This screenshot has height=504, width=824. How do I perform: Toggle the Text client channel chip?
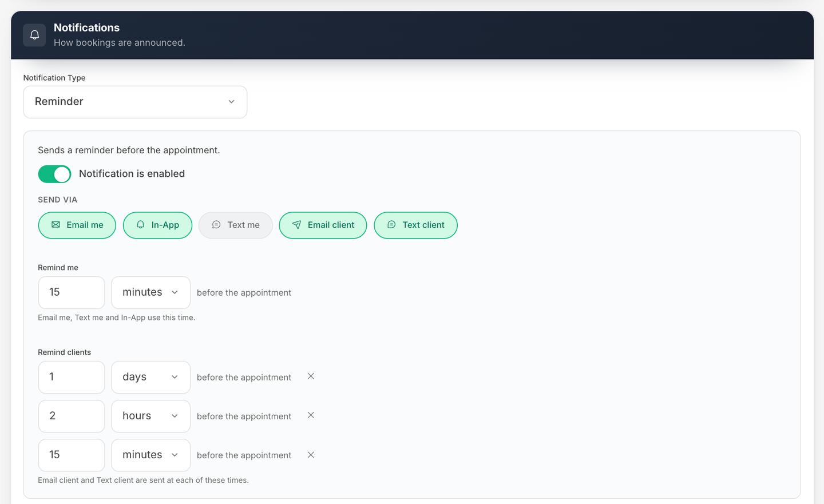(415, 225)
